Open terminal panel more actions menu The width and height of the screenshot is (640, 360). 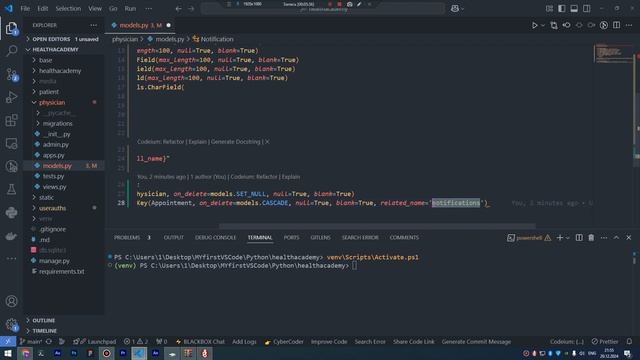click(x=604, y=238)
